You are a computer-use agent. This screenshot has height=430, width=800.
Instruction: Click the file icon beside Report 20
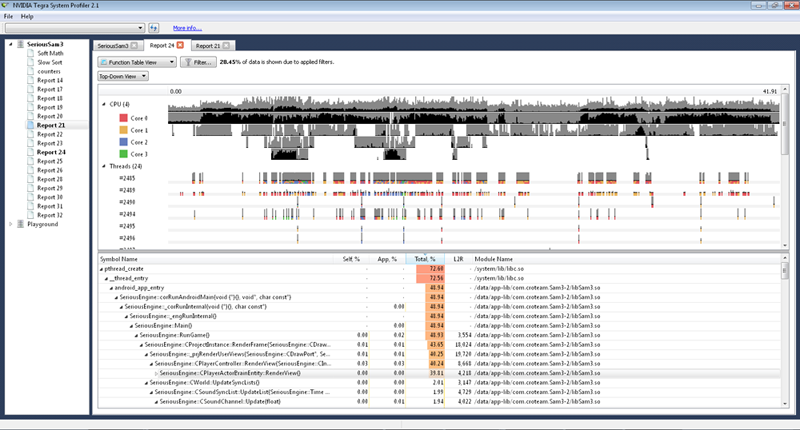(31, 116)
